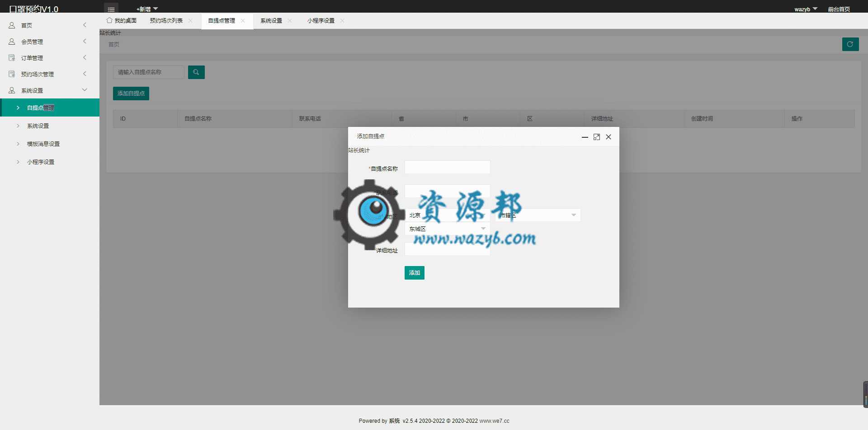Select 系统设置 sidebar submenu item
Screen dimensions: 868x430
tap(50, 126)
